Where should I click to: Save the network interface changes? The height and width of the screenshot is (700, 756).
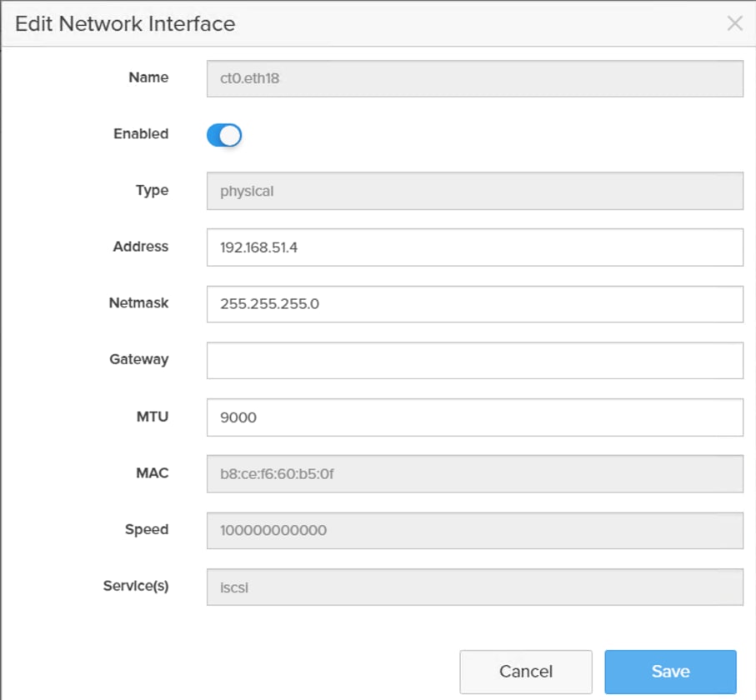pyautogui.click(x=671, y=672)
